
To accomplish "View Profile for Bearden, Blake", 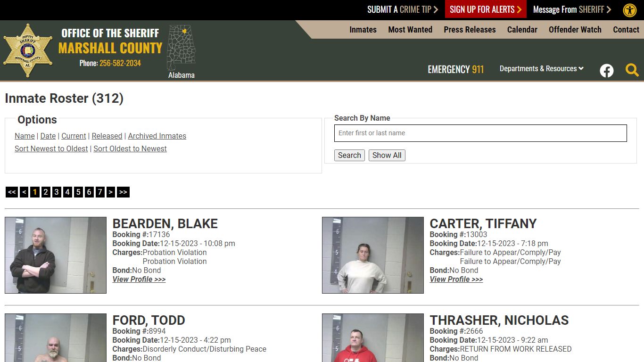I will coord(139,279).
